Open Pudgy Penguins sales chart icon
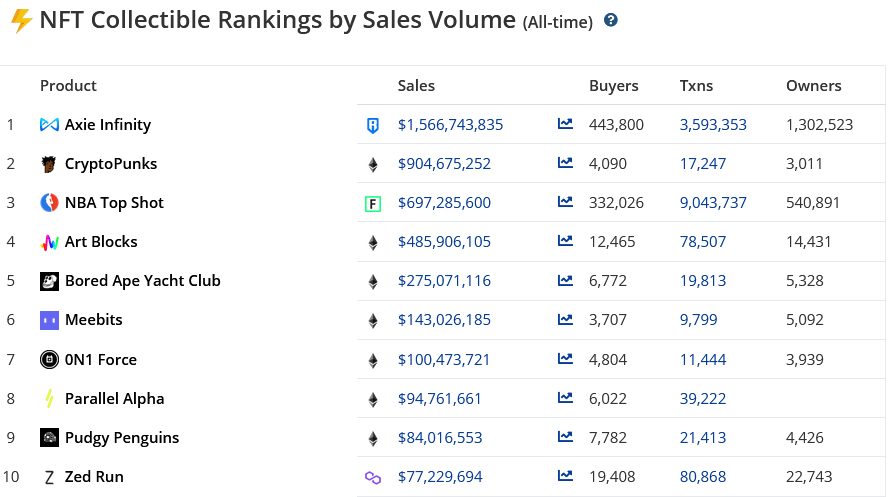The width and height of the screenshot is (891, 497). (565, 438)
